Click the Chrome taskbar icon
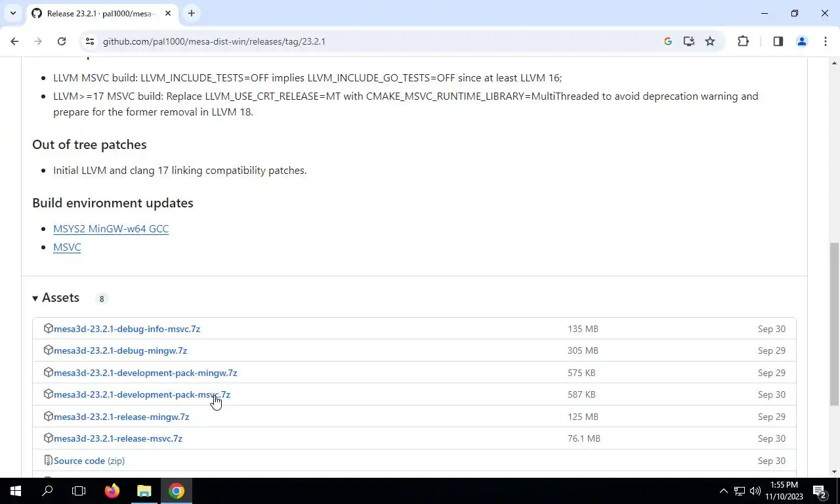This screenshot has height=504, width=840. tap(177, 491)
